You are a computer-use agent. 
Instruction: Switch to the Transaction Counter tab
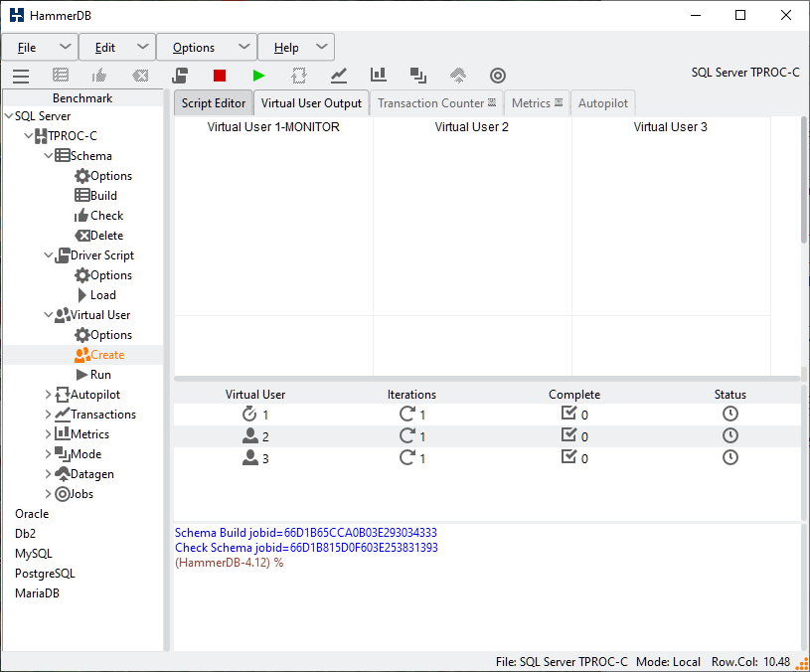(436, 103)
